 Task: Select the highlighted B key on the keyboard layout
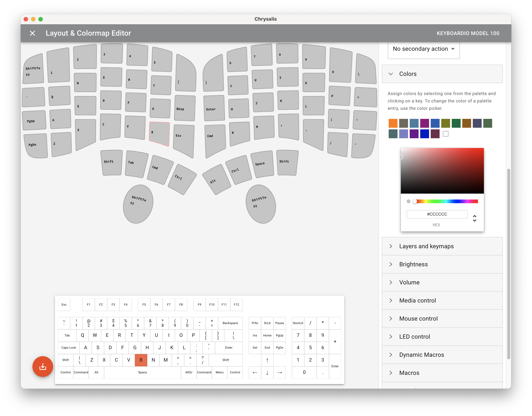pyautogui.click(x=159, y=134)
